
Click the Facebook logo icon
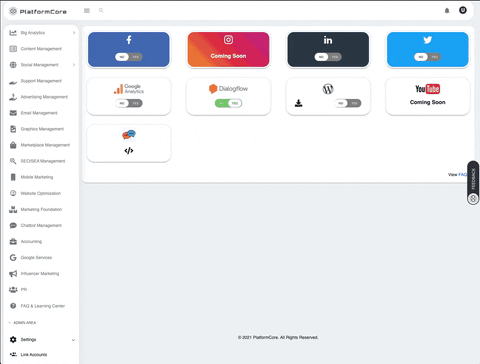tap(129, 40)
